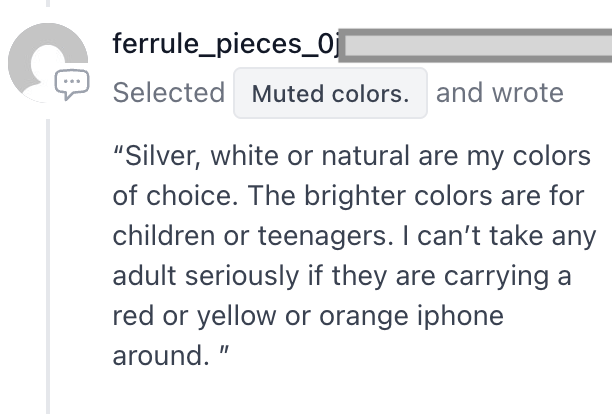Click the word "iphone" in the quote

(460, 316)
